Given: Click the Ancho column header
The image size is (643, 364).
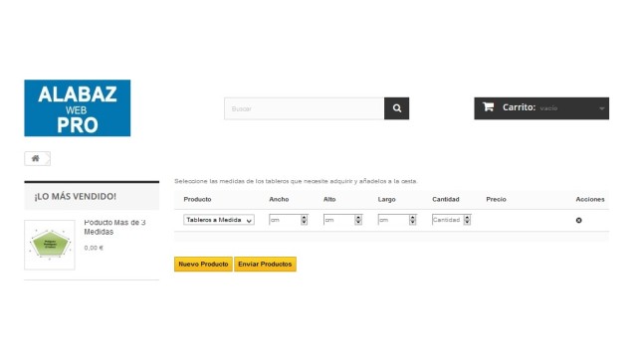Looking at the screenshot, I should [279, 199].
